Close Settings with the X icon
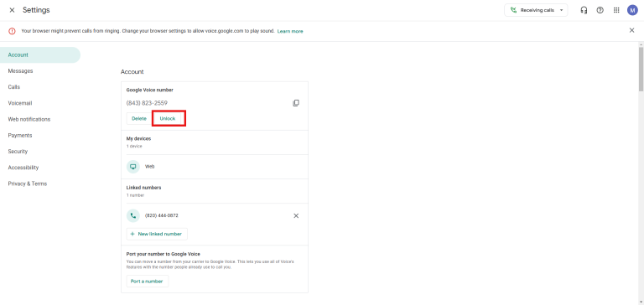644x305 pixels. coord(12,10)
